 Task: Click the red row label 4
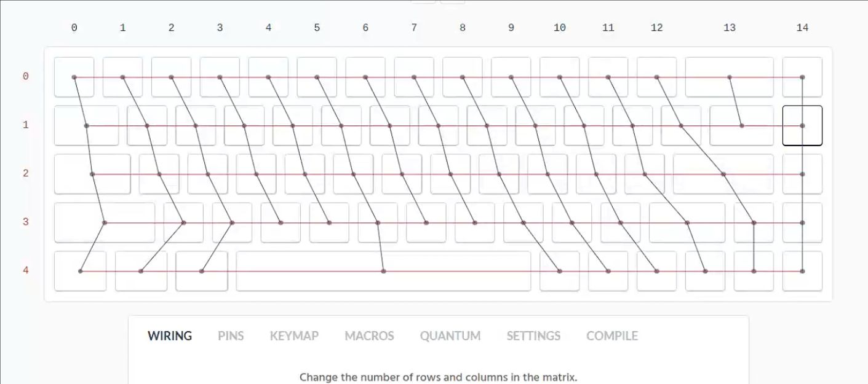(25, 270)
